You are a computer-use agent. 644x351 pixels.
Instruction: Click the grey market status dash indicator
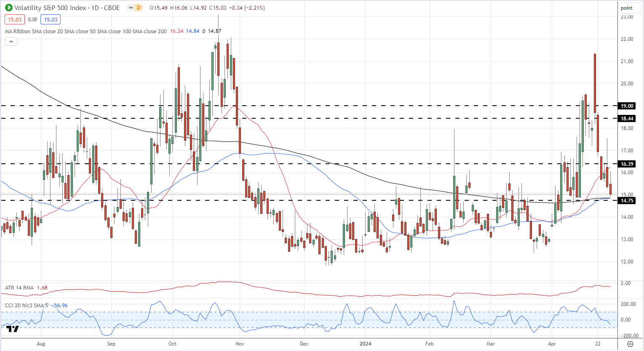(x=131, y=8)
